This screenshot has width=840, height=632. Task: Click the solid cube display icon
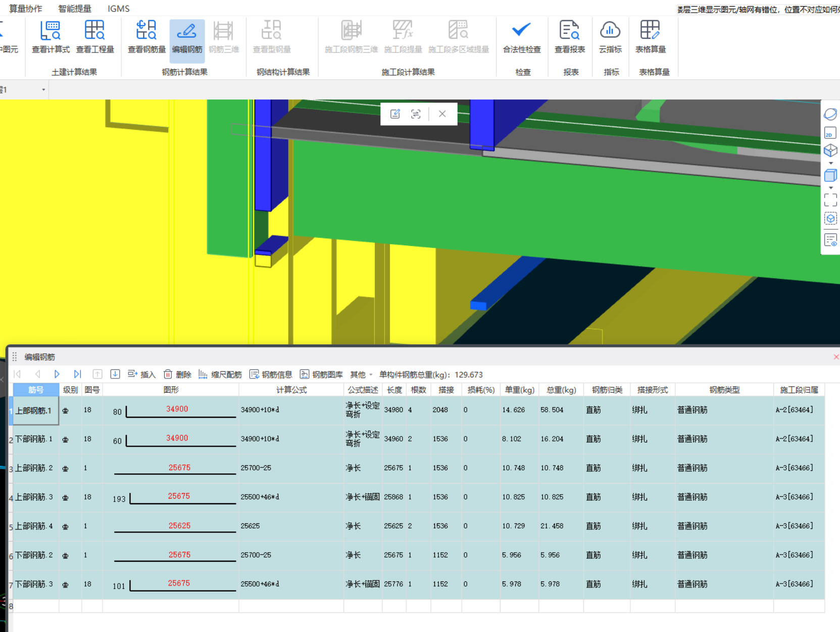coord(830,175)
